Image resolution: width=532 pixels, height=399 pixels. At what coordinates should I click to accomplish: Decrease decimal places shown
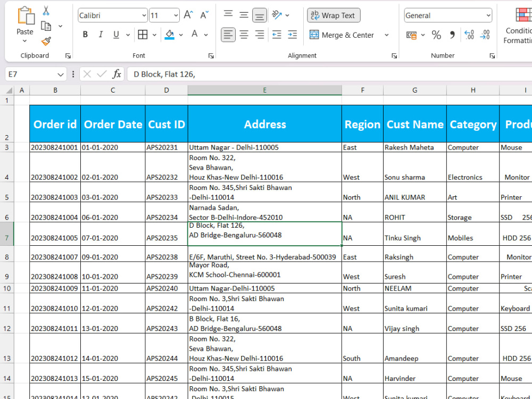coord(485,35)
